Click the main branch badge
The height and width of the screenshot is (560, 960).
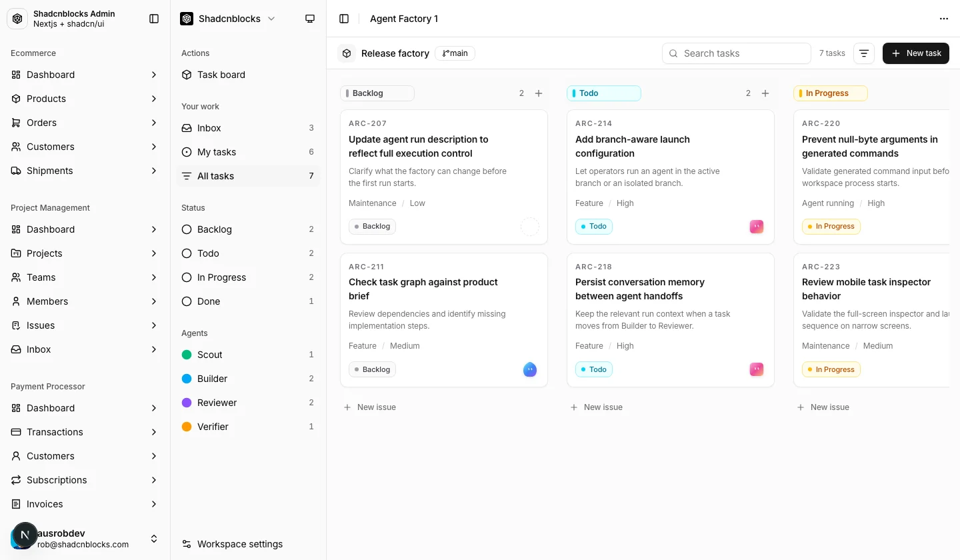pyautogui.click(x=455, y=53)
